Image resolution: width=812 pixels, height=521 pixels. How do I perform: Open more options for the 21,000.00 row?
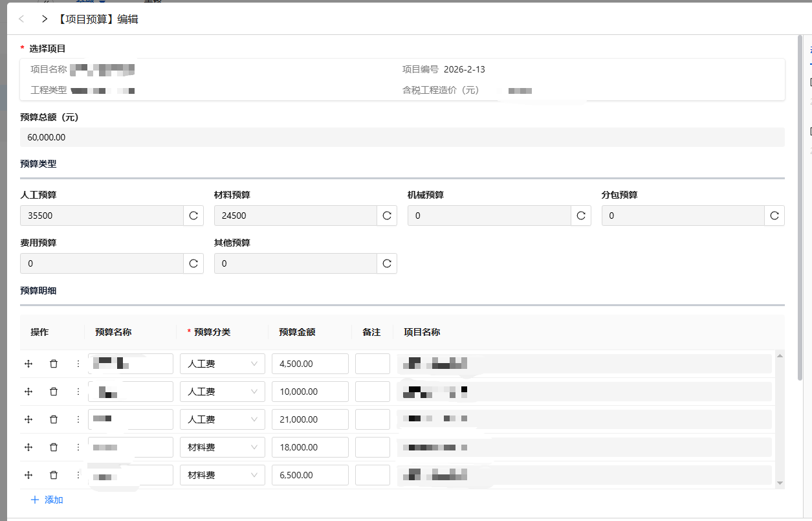point(78,419)
